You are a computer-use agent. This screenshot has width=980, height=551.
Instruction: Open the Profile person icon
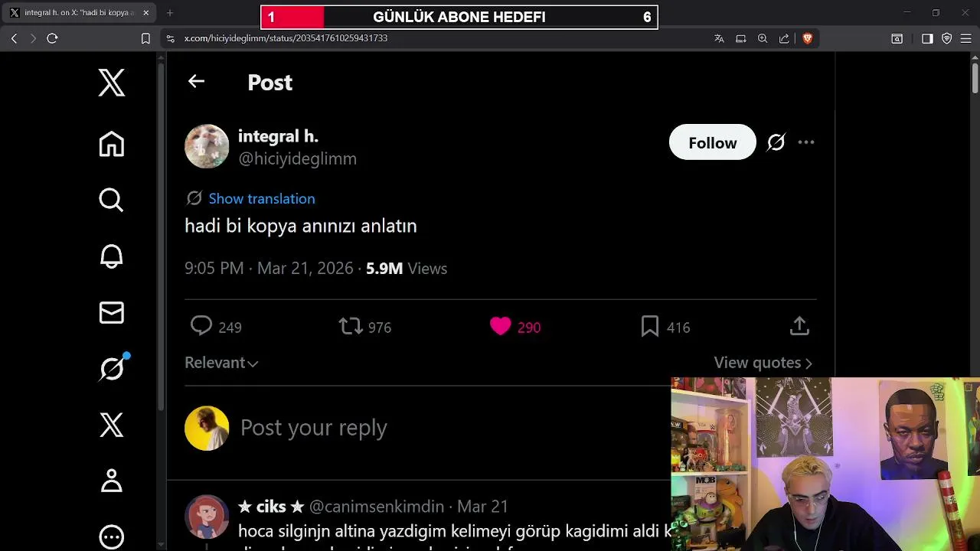pos(112,481)
